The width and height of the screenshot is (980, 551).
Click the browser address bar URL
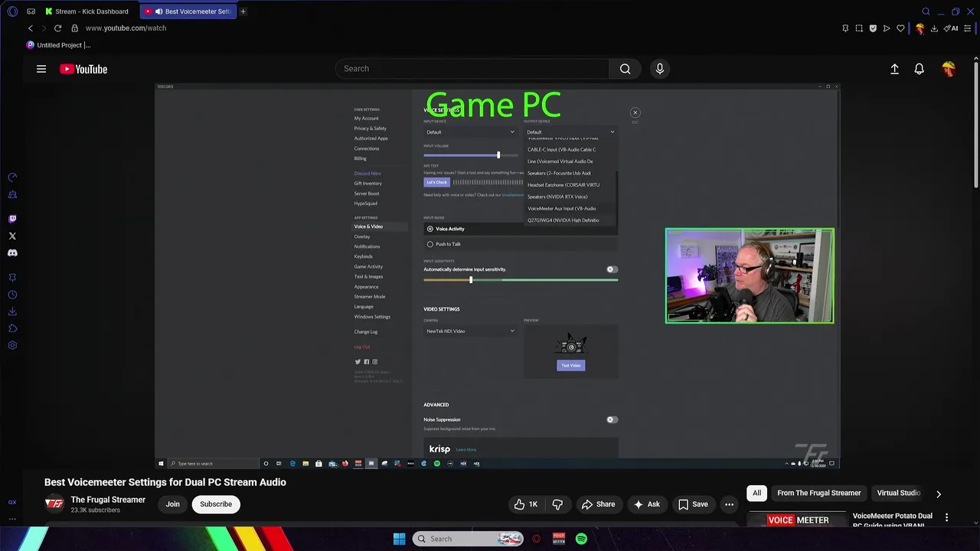click(126, 28)
